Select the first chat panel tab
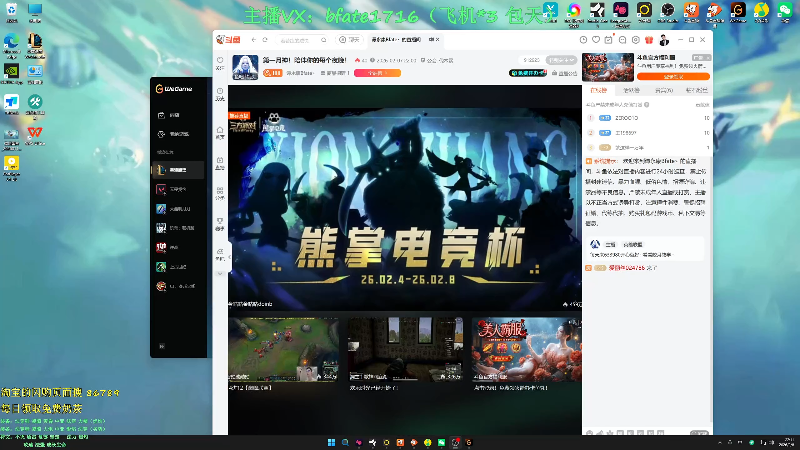The height and width of the screenshot is (450, 800). pos(599,90)
